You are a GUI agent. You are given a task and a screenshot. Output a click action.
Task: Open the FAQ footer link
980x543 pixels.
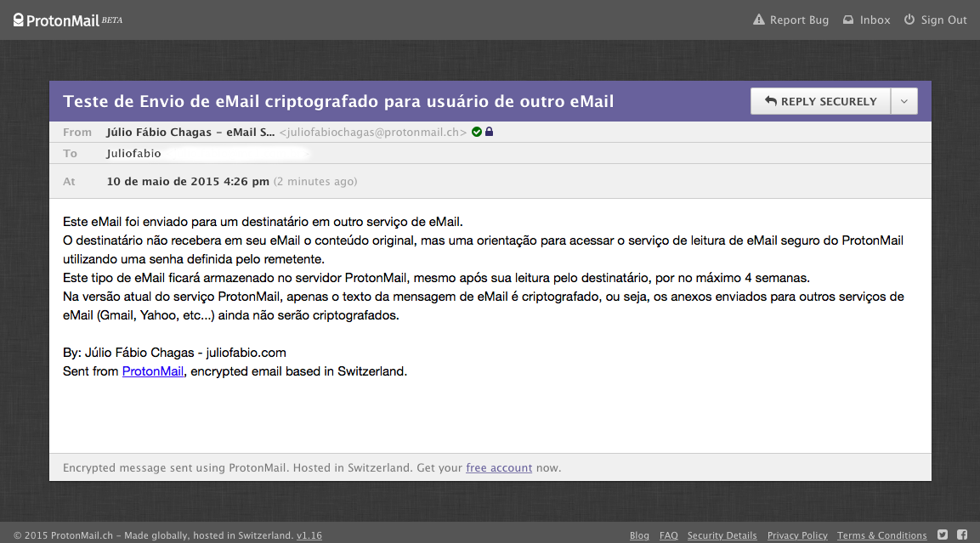(x=669, y=535)
